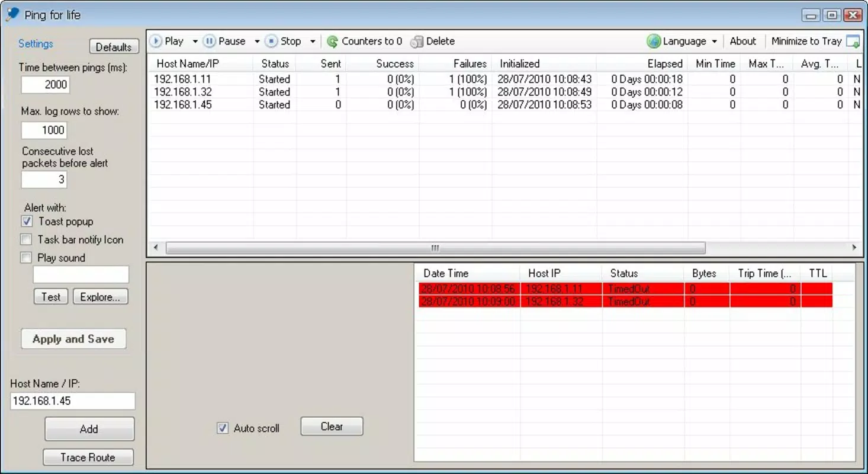
Task: Click Apply and Save button
Action: pyautogui.click(x=73, y=339)
